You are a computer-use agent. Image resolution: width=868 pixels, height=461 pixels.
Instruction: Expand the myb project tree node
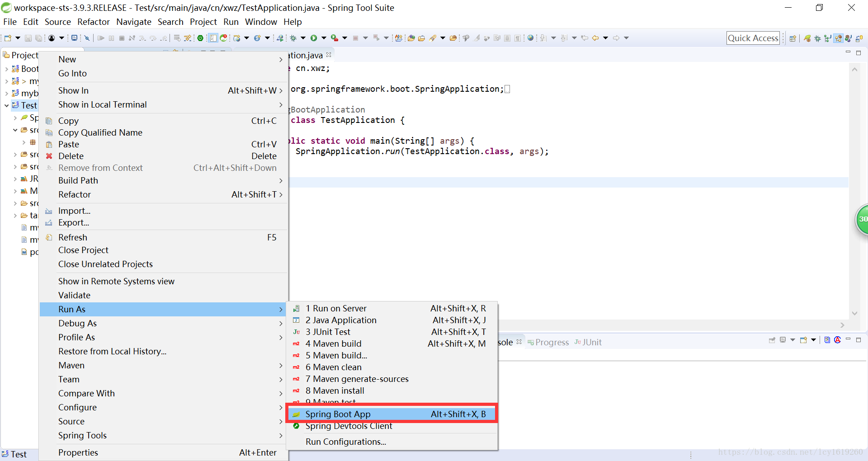click(x=6, y=93)
